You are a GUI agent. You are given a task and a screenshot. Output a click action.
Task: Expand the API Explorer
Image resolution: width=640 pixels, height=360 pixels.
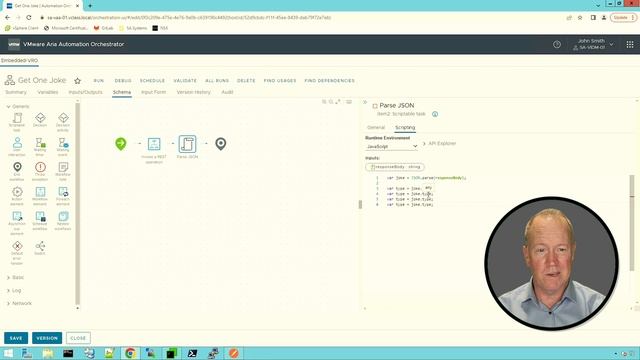pyautogui.click(x=439, y=144)
